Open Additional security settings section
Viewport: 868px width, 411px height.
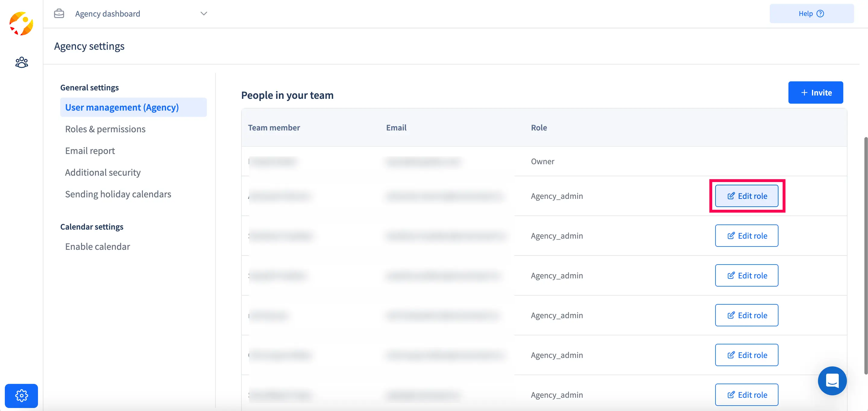point(102,171)
